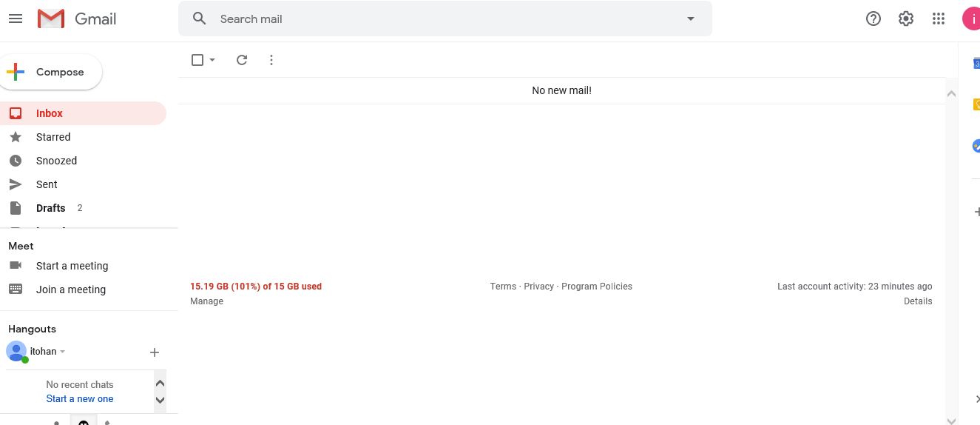Image resolution: width=980 pixels, height=425 pixels.
Task: Open the main menu hamburger icon
Action: [x=16, y=19]
